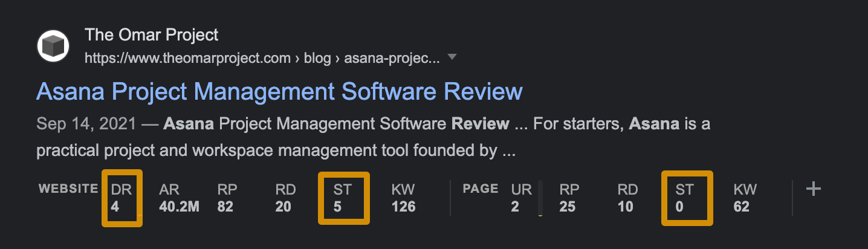Screen dimensions: 868x249
Task: Open page referring domains RD 10
Action: (626, 207)
